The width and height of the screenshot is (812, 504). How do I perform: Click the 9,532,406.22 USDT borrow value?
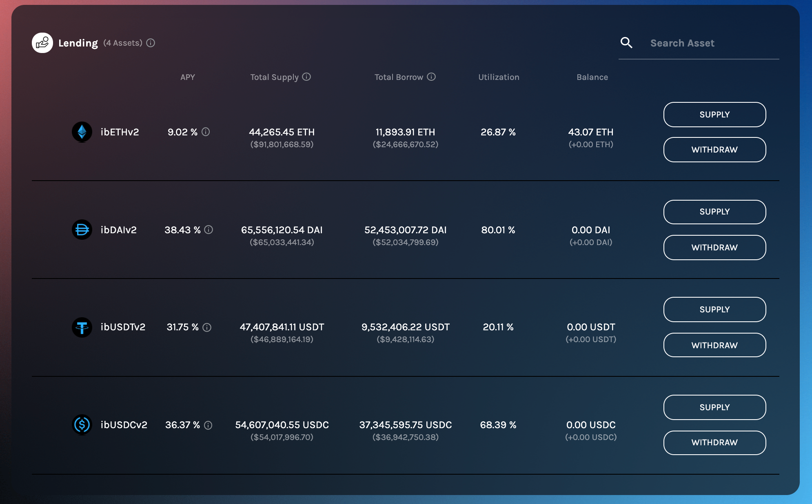click(x=406, y=327)
